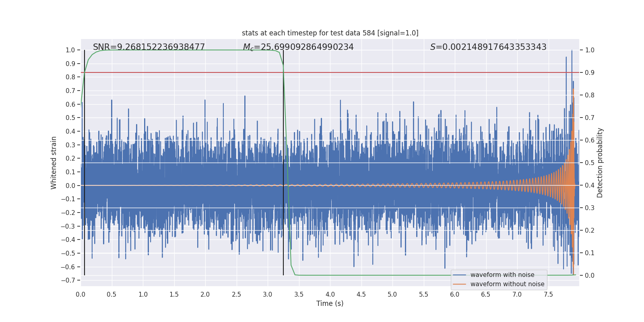Click the 1.0 tick on left strain axis
This screenshot has height=322, width=644.
[x=70, y=50]
